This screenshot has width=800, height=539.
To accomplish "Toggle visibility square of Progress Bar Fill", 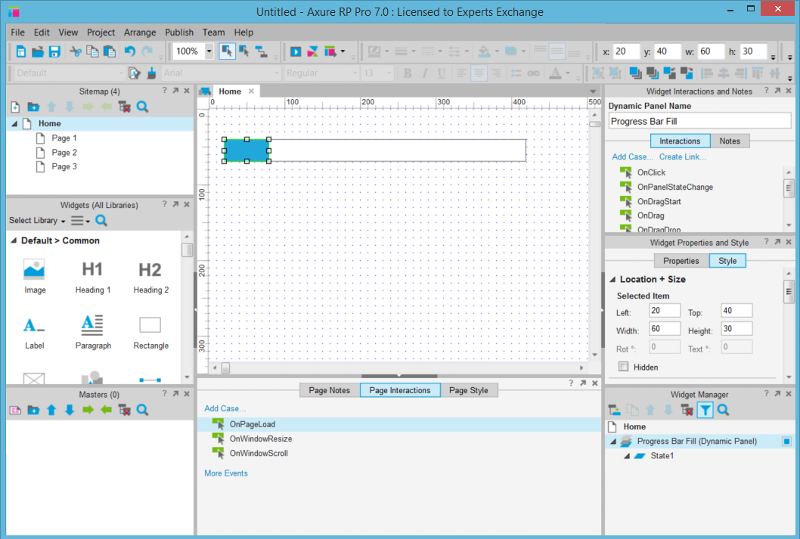I will coord(787,441).
